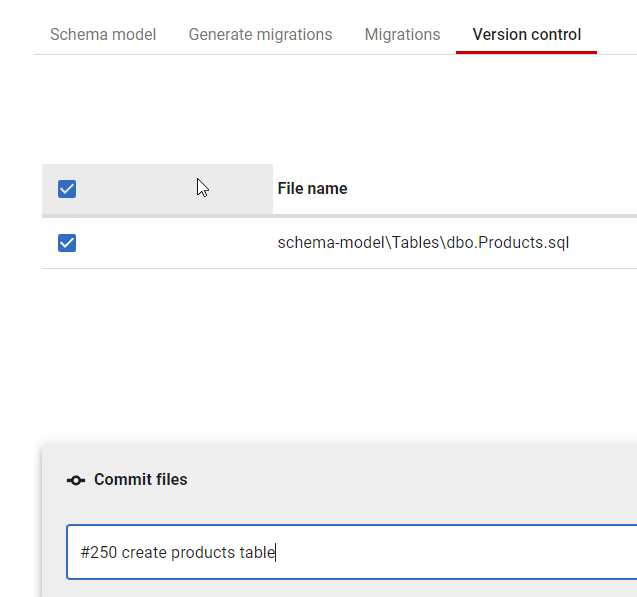Click the word 'products' in the commit message
The width and height of the screenshot is (637, 597).
pyautogui.click(x=203, y=552)
